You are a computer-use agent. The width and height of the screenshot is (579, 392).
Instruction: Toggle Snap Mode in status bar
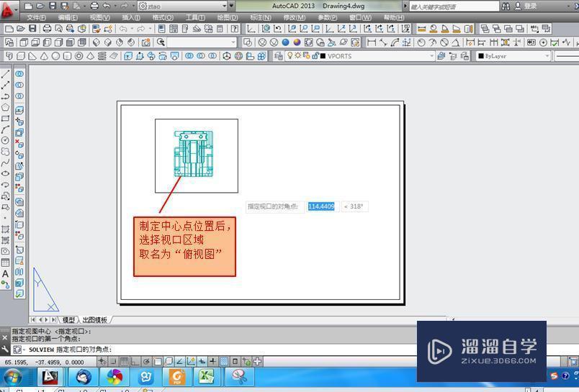point(113,362)
